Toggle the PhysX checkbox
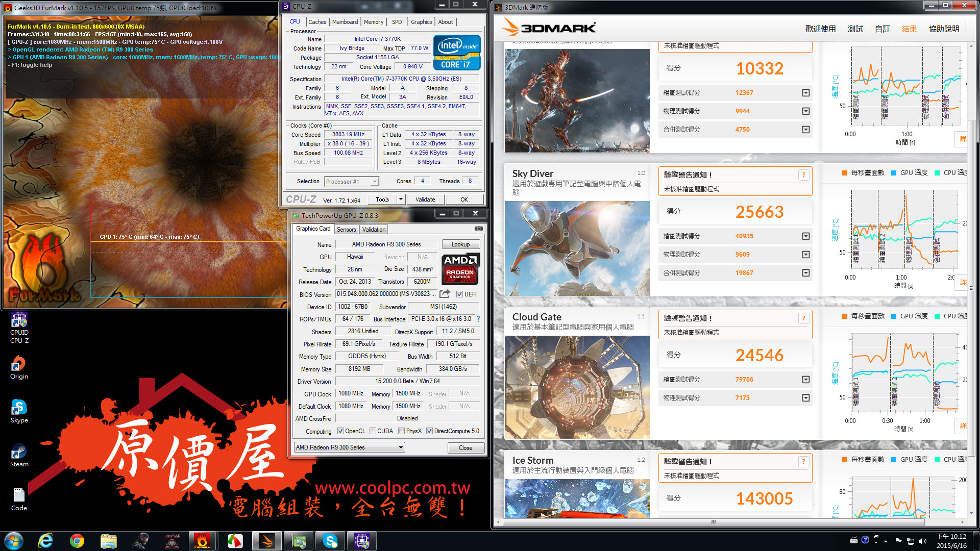The image size is (980, 551). pyautogui.click(x=401, y=431)
